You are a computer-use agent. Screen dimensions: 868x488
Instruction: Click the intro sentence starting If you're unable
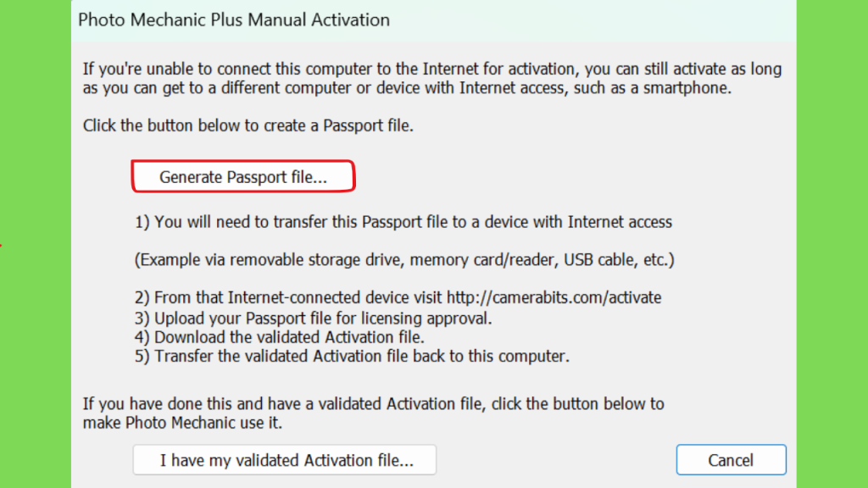pos(431,69)
